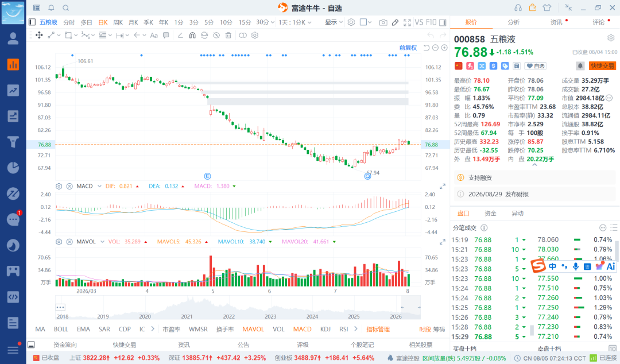The width and height of the screenshot is (620, 364).
Task: Select the 周K chart period tab
Action: click(x=118, y=22)
